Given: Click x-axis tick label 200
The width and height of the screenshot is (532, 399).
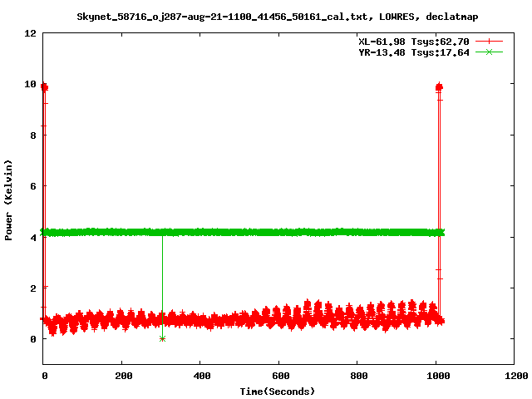Looking at the screenshot, I should coord(123,376).
